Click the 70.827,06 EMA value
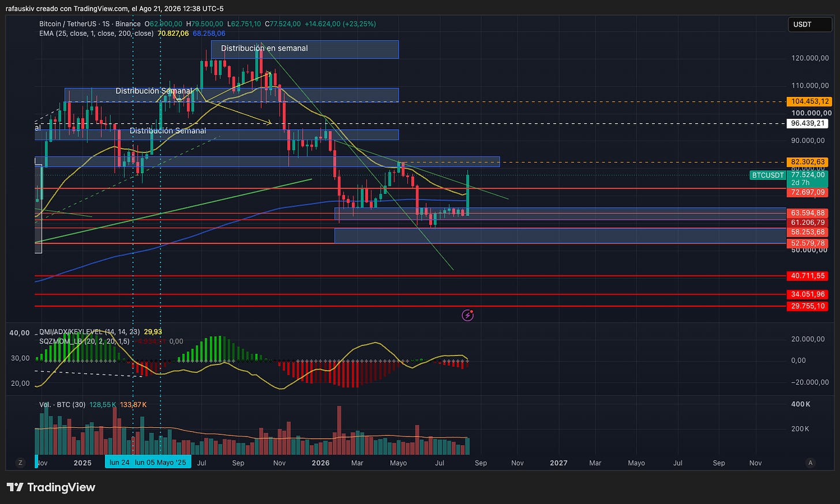The width and height of the screenshot is (840, 504). pyautogui.click(x=174, y=33)
